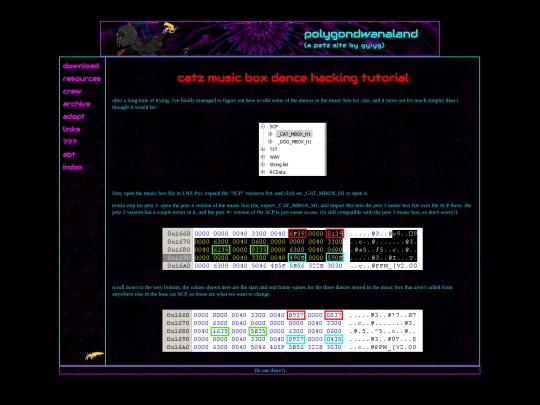Screen dimensions: 540x405
Task: Click expand box beside _CAT_MBOX_H1
Action: [x=270, y=134]
